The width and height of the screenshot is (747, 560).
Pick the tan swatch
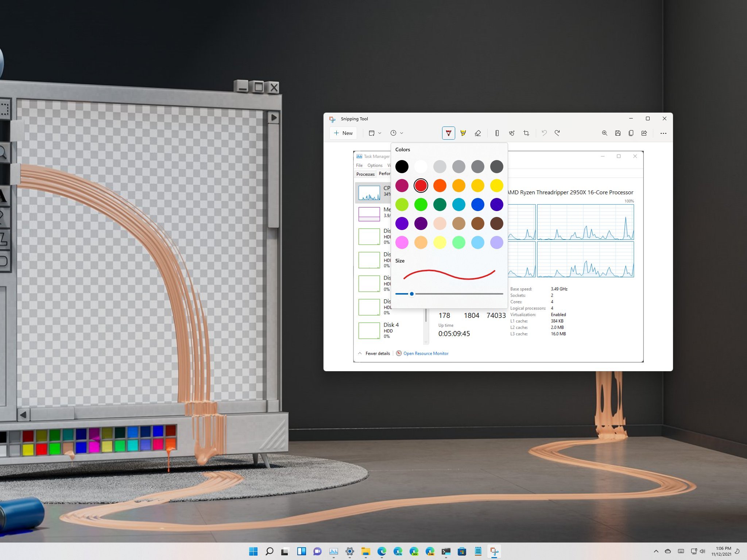tap(458, 223)
